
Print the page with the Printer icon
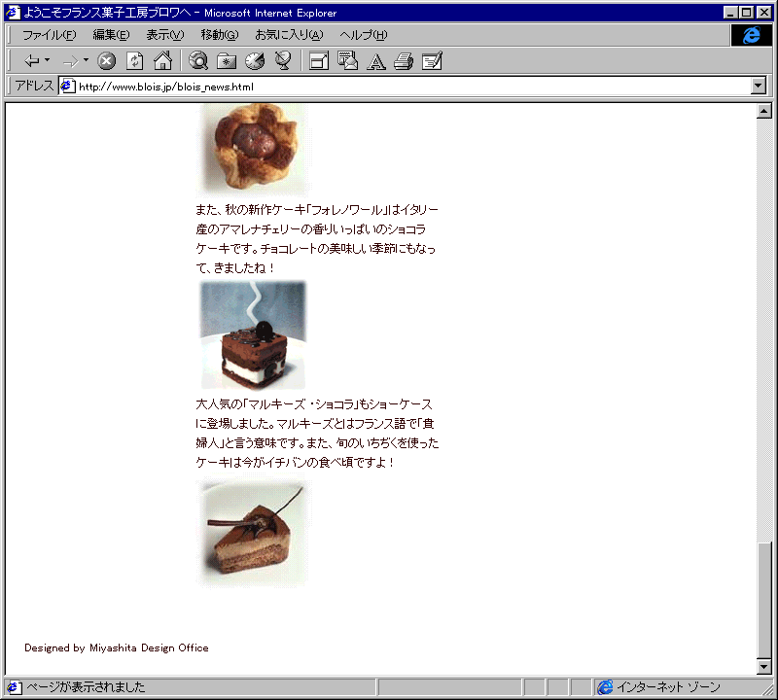tap(404, 61)
